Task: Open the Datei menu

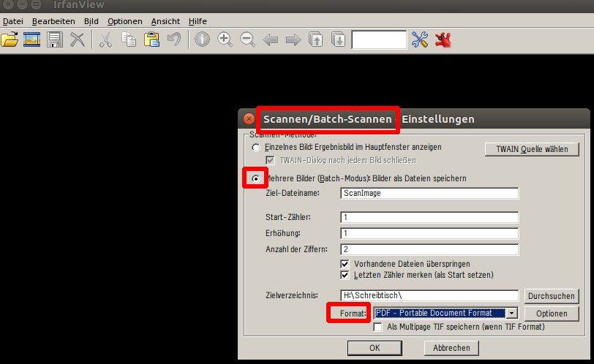Action: tap(13, 21)
